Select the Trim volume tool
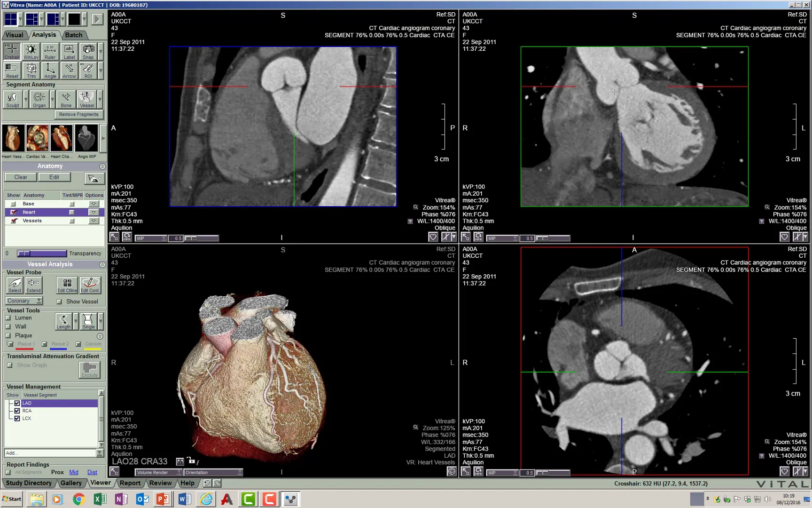This screenshot has height=508, width=812. [x=31, y=71]
